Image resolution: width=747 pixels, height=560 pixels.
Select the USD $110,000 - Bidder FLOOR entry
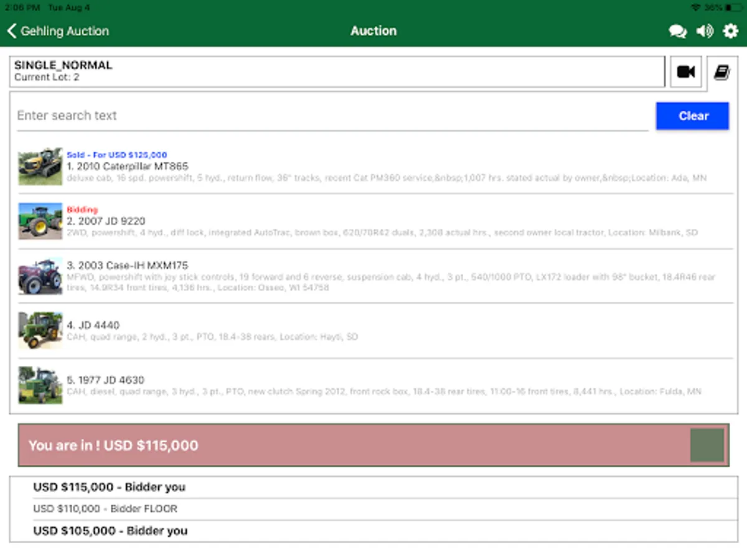tap(374, 509)
